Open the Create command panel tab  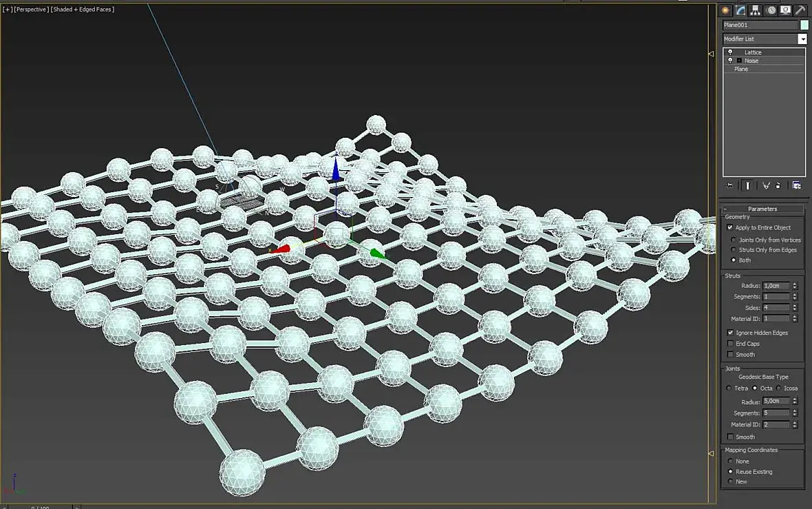[x=725, y=10]
